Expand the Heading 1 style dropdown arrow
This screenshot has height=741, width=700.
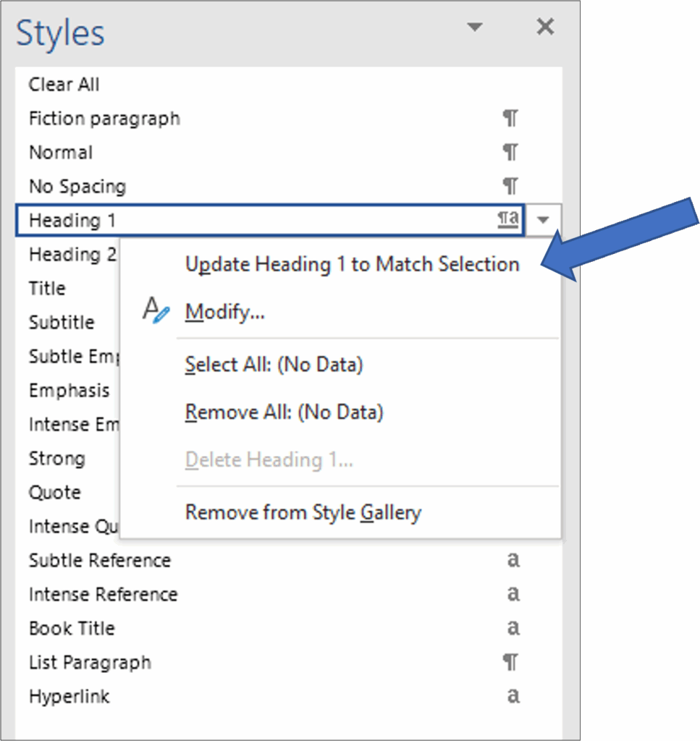pos(543,220)
